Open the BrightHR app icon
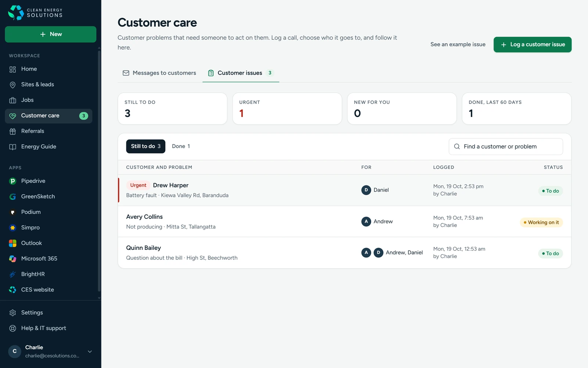This screenshot has width=588, height=368. click(x=12, y=274)
